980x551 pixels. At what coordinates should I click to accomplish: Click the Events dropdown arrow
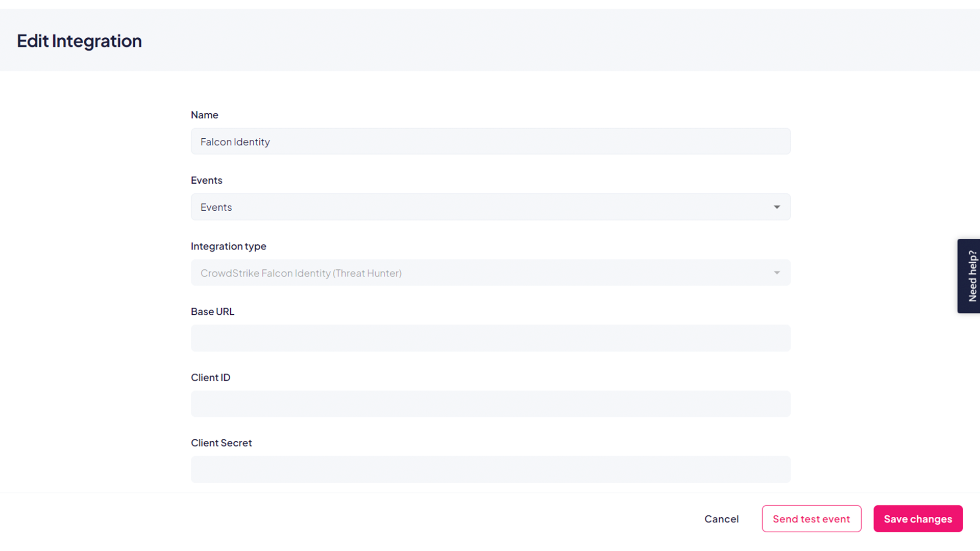coord(777,207)
